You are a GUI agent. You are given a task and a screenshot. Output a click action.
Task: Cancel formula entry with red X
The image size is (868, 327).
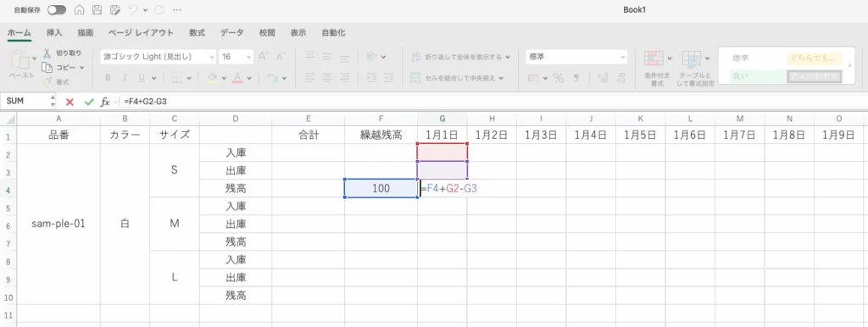point(70,102)
